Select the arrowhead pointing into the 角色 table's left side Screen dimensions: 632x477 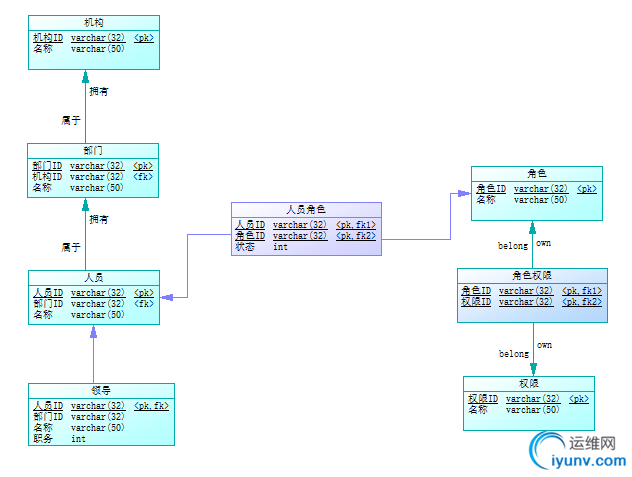pyautogui.click(x=464, y=194)
